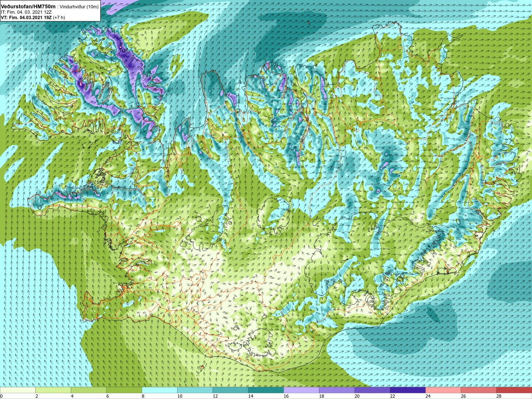Click the 12–14 teal legend swatch
Image resolution: width=532 pixels, height=399 pixels.
[230, 390]
